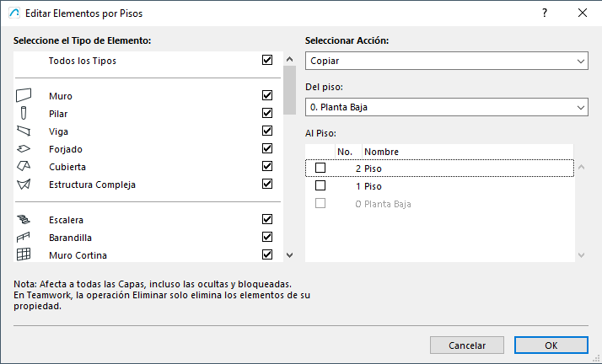Screen dimensions: 602x364
Task: Click the Forjado slab icon
Action: coord(24,149)
